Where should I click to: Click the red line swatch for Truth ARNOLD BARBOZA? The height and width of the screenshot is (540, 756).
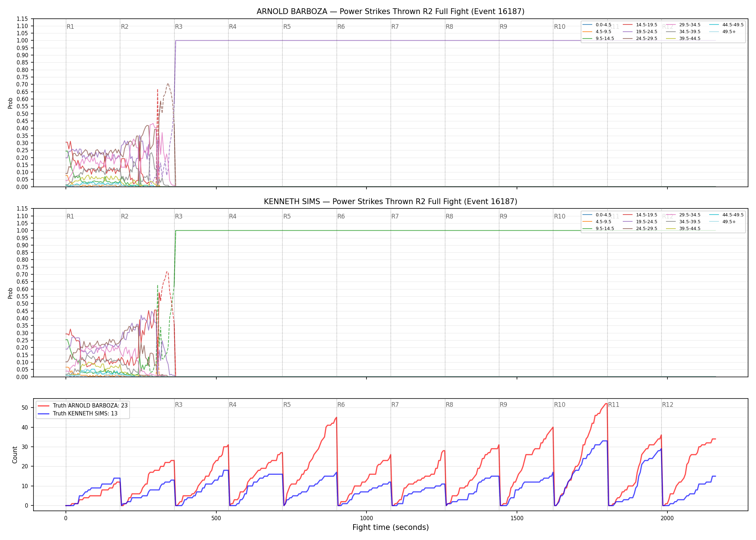tap(44, 406)
